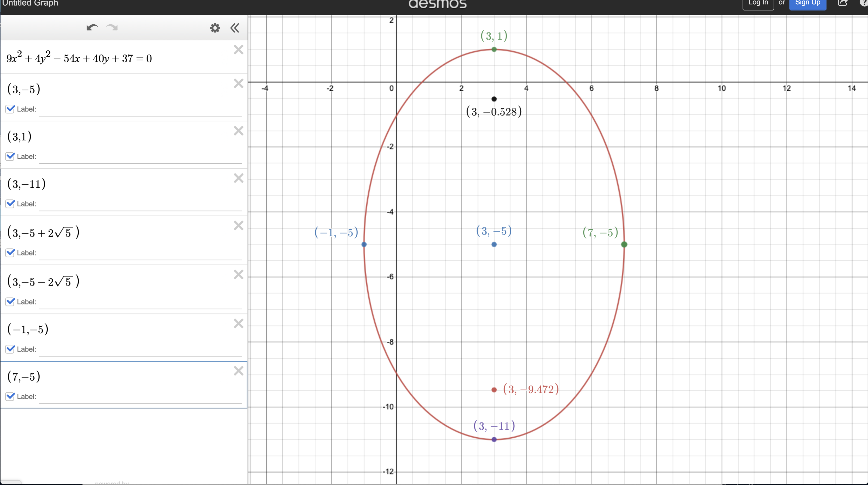The width and height of the screenshot is (868, 485).
Task: Open the graph settings gear
Action: pyautogui.click(x=215, y=28)
